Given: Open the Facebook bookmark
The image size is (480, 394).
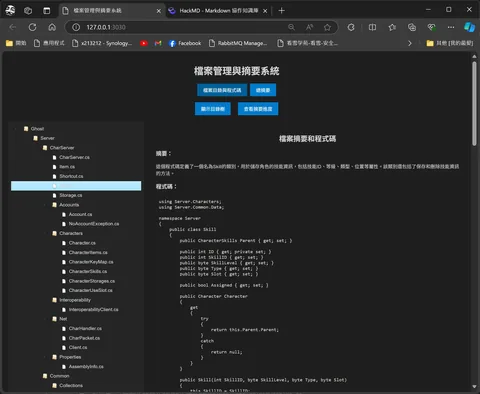Looking at the screenshot, I should tap(185, 43).
